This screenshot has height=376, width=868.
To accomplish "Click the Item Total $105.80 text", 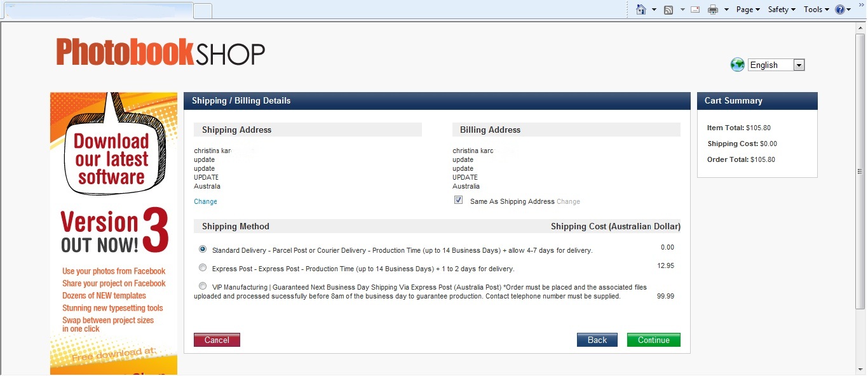I will coord(739,128).
